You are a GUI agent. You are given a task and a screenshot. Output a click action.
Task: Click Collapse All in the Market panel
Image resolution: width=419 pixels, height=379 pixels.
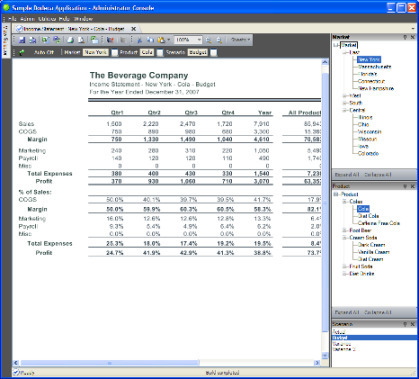click(x=378, y=175)
